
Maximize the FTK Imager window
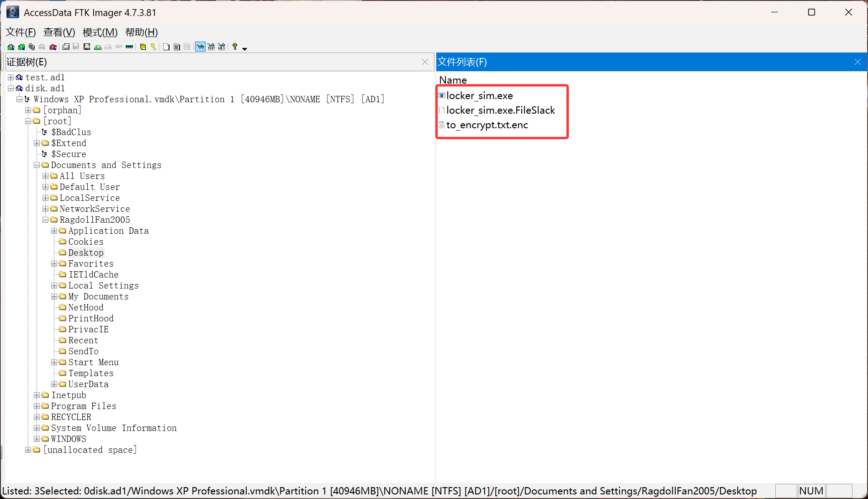(x=811, y=12)
